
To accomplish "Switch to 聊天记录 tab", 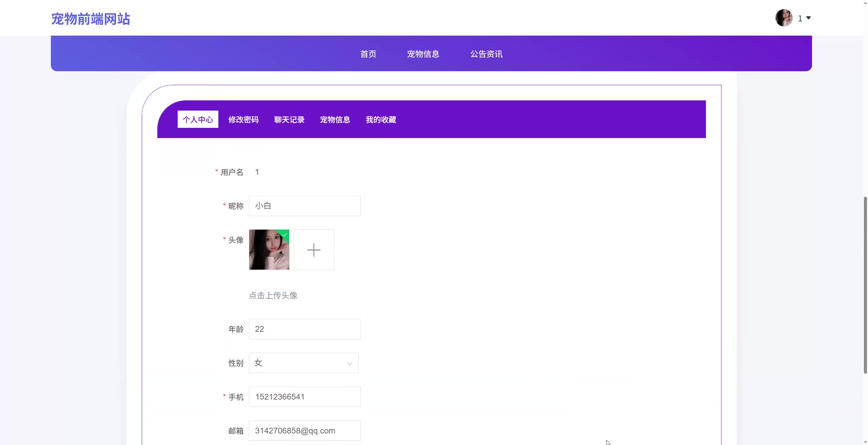I will pyautogui.click(x=289, y=119).
